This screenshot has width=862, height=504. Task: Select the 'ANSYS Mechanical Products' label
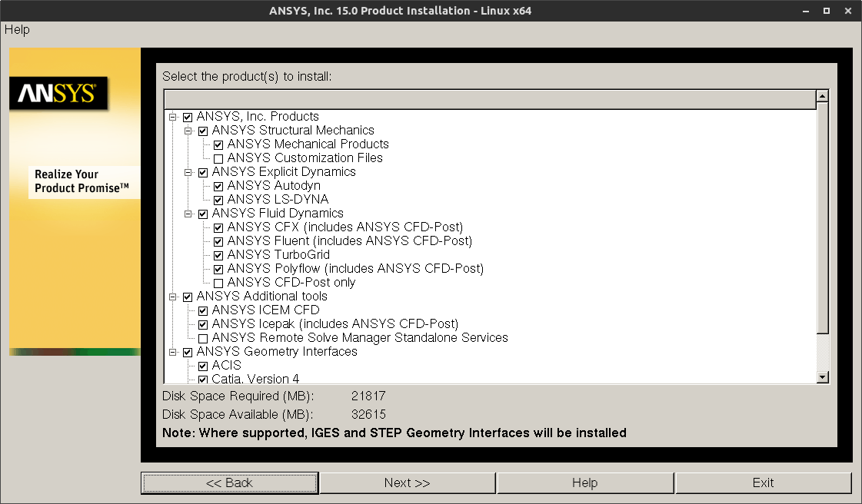308,144
